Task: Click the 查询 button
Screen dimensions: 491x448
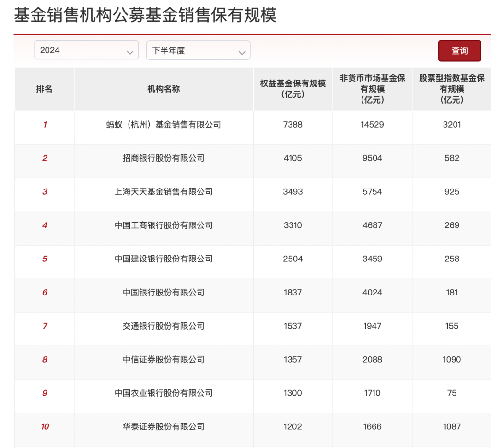Action: pos(459,51)
